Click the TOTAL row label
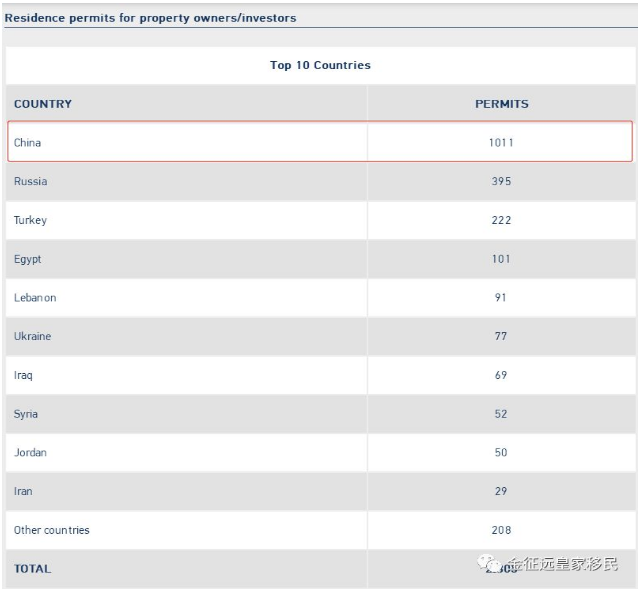Screen dimensions: 644x594 [x=32, y=569]
